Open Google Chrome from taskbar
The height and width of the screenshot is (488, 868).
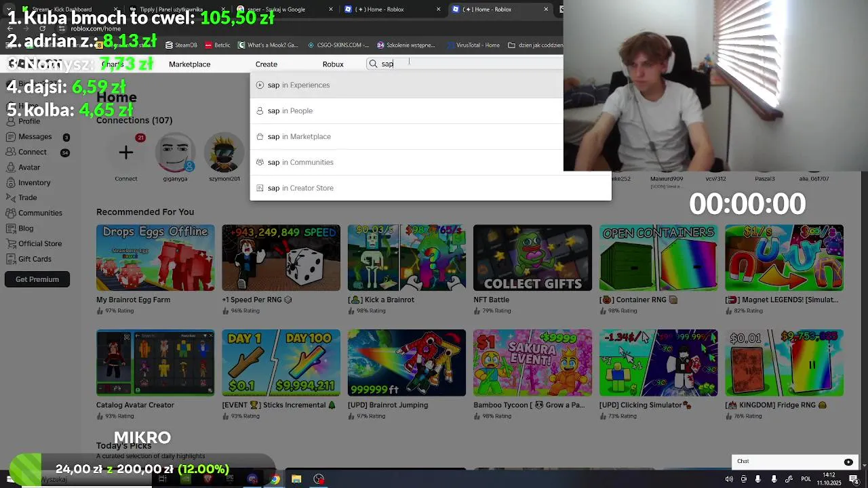274,479
